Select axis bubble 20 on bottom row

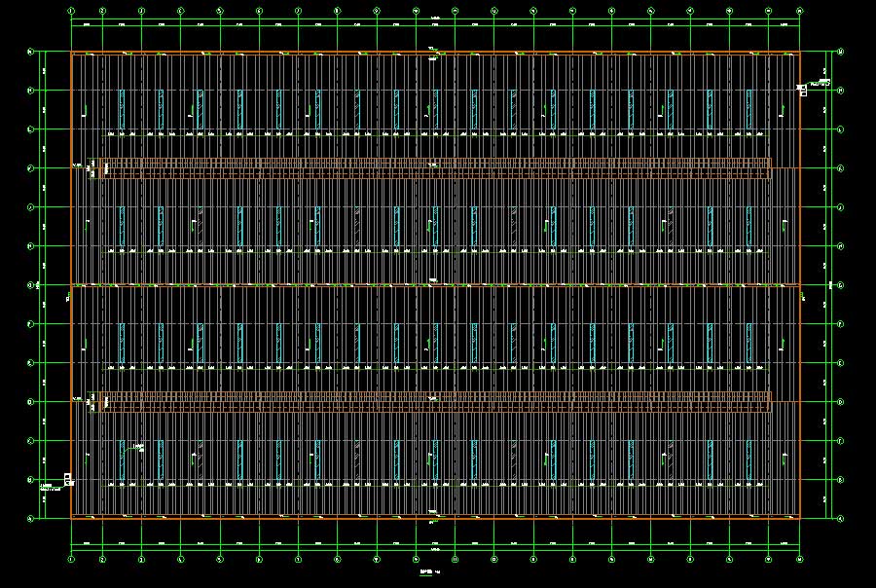click(x=799, y=559)
